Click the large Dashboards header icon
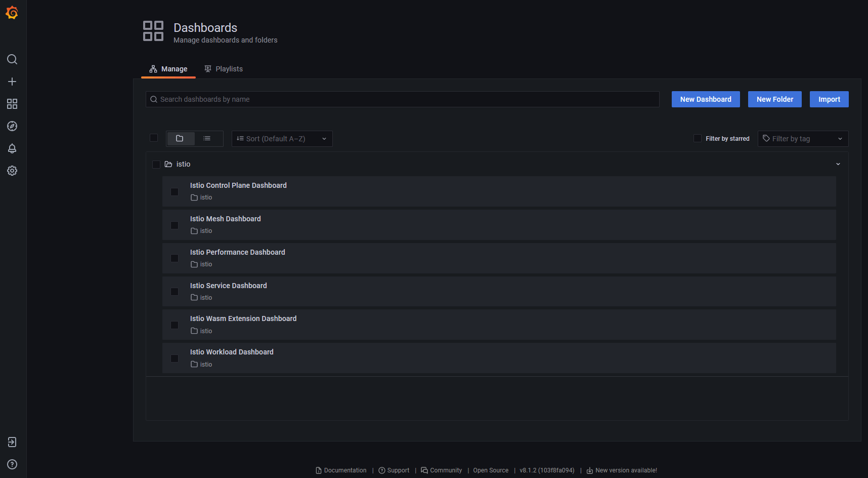 coord(153,31)
